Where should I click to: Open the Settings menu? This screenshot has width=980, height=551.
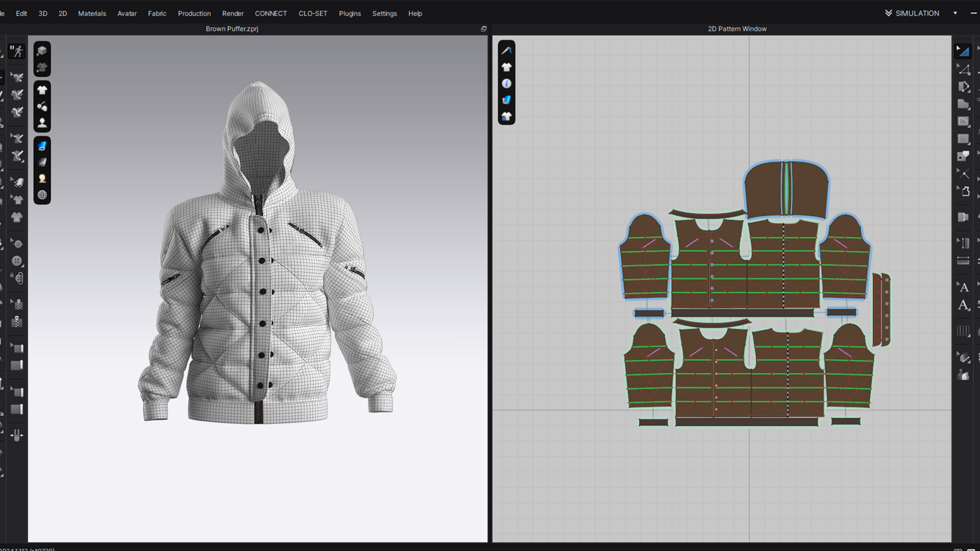(384, 13)
